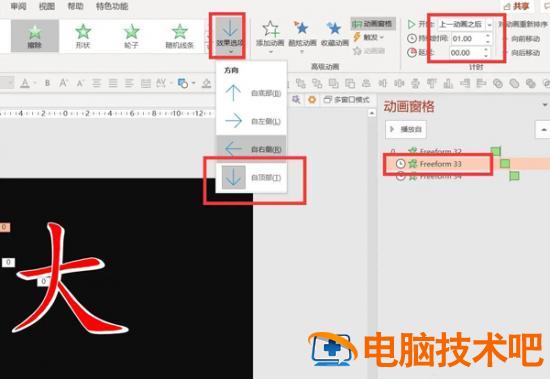Click the animation pane move-up arrow button

543,129
